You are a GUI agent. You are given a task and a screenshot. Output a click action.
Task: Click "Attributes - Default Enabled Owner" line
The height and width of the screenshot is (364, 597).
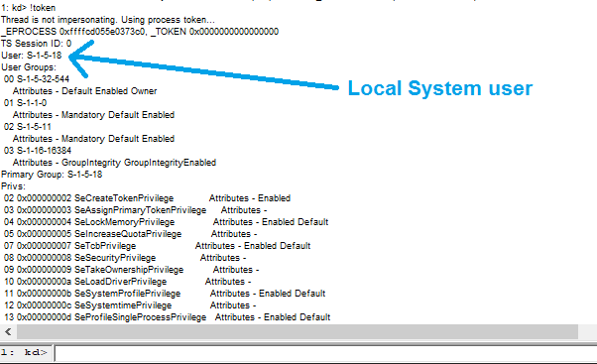pos(85,91)
